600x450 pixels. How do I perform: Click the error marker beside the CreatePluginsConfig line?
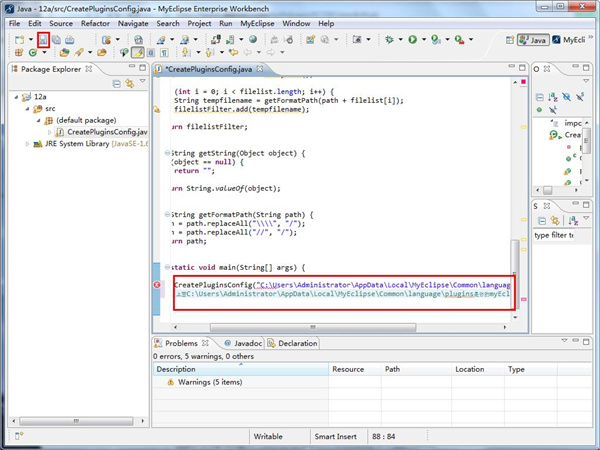158,286
